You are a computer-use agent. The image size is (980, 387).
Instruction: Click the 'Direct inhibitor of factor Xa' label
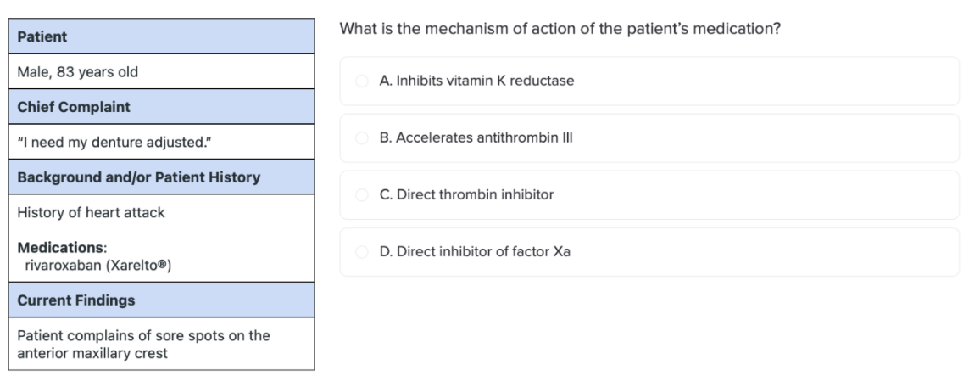pos(475,251)
